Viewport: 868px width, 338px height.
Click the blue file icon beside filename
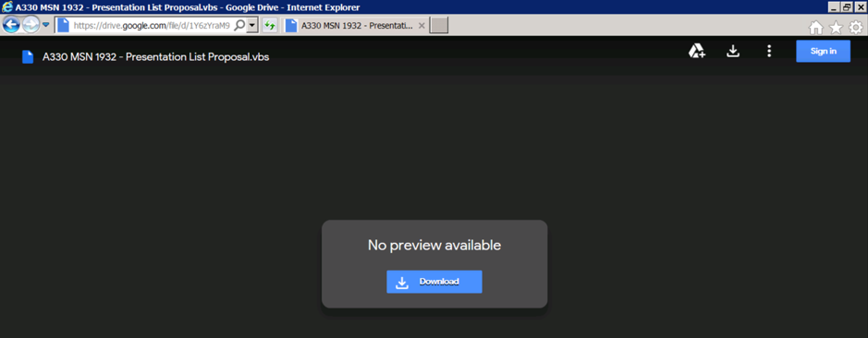(28, 57)
